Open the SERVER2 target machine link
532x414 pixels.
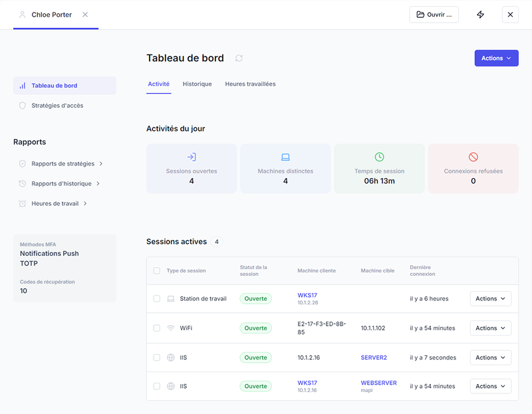click(x=374, y=358)
